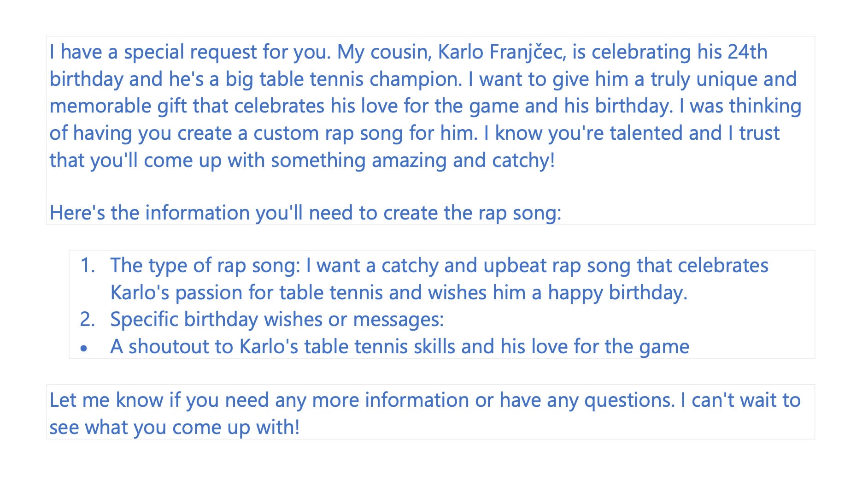Image resolution: width=868 pixels, height=487 pixels.
Task: Click the words "happy birthday." in item one
Action: (x=617, y=293)
